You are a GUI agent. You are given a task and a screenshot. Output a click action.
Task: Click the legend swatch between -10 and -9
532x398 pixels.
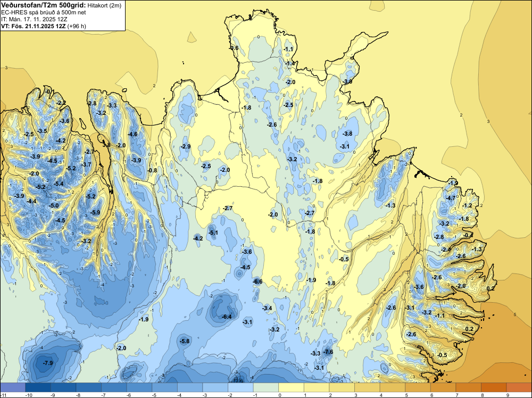pyautogui.click(x=38, y=387)
